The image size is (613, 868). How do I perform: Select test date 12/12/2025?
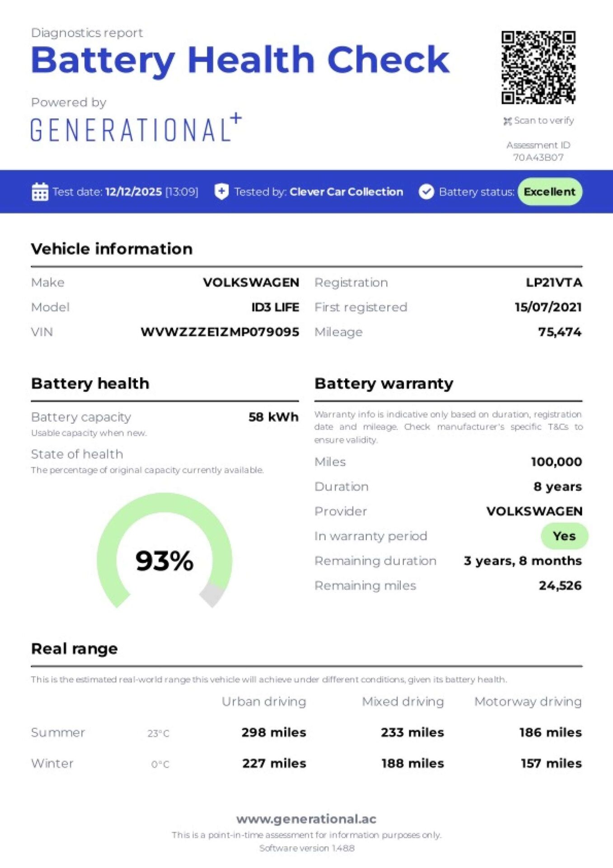coord(133,192)
